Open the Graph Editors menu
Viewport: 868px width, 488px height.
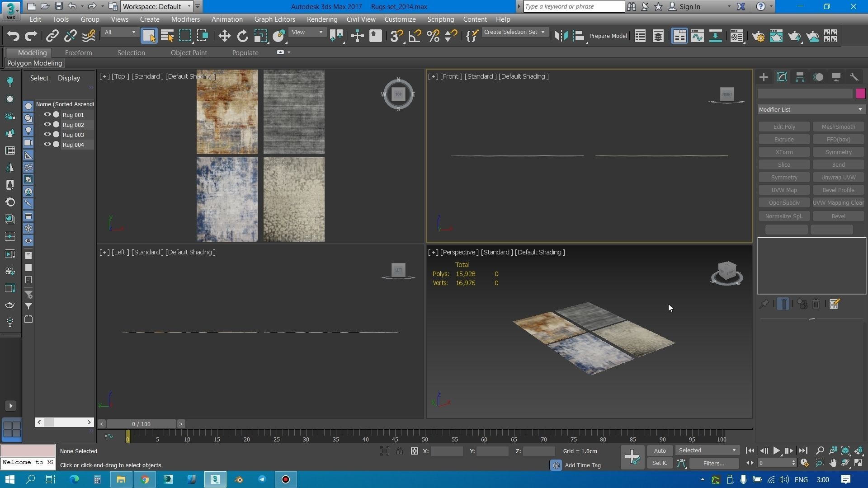pyautogui.click(x=274, y=19)
